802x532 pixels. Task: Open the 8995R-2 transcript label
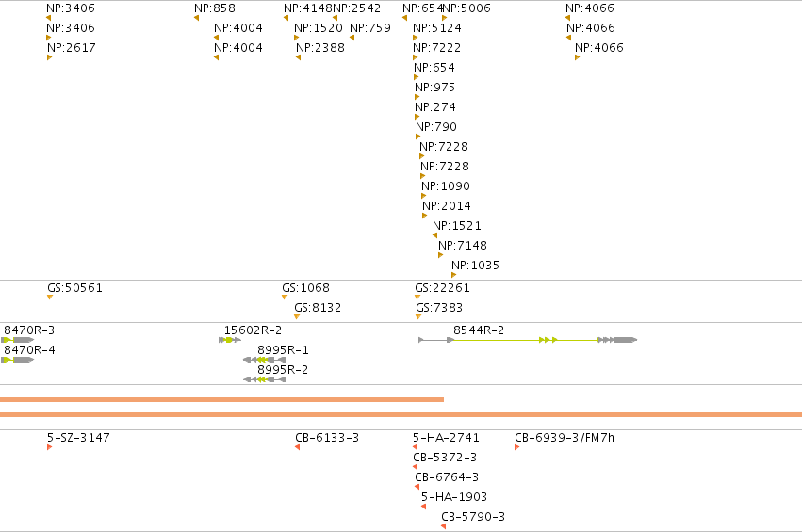(x=283, y=369)
